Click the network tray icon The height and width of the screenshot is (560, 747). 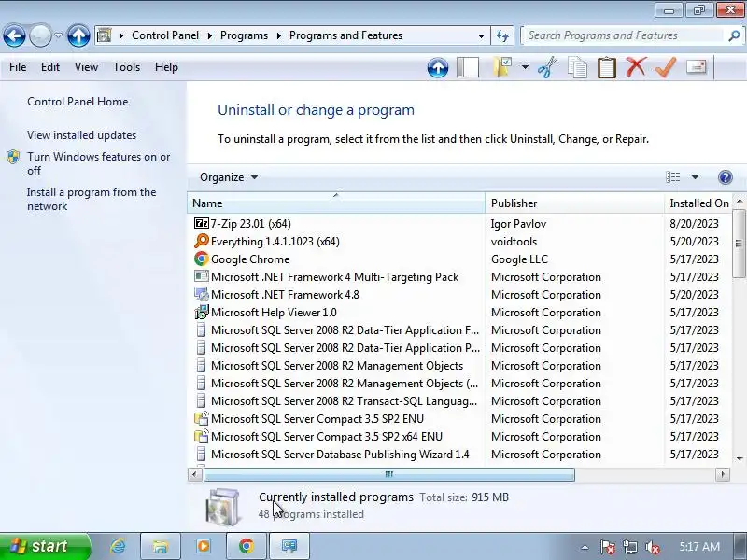[x=629, y=547]
